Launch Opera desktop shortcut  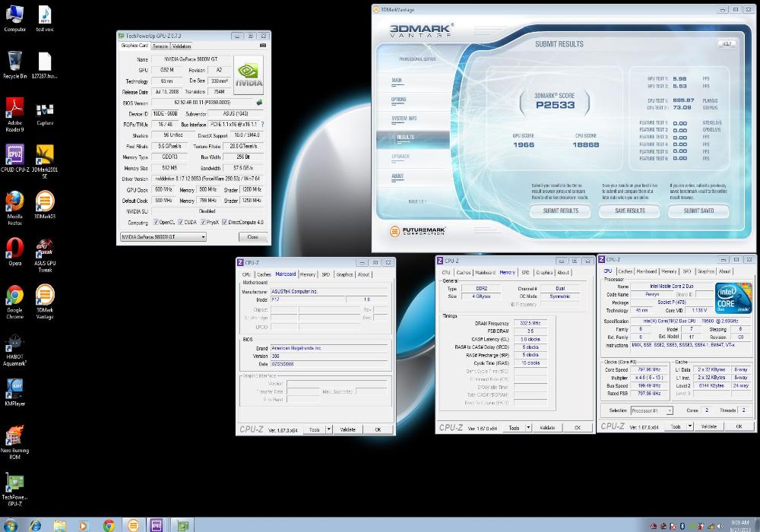tap(14, 252)
